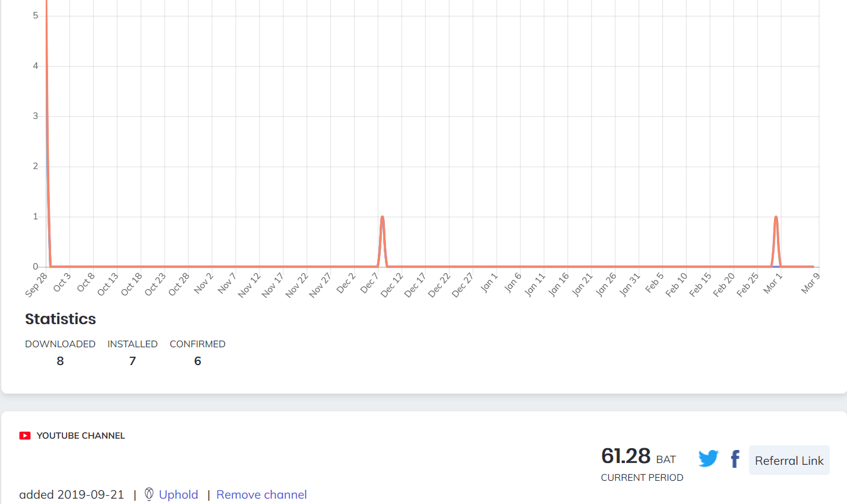847x504 pixels.
Task: Click the Jan 1 axis date label
Action: 489,283
